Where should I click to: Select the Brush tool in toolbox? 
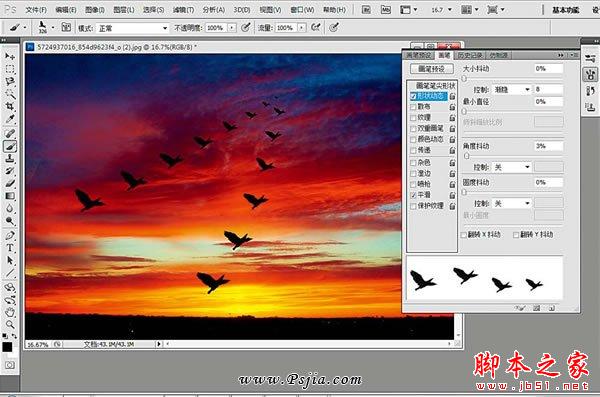pos(10,146)
